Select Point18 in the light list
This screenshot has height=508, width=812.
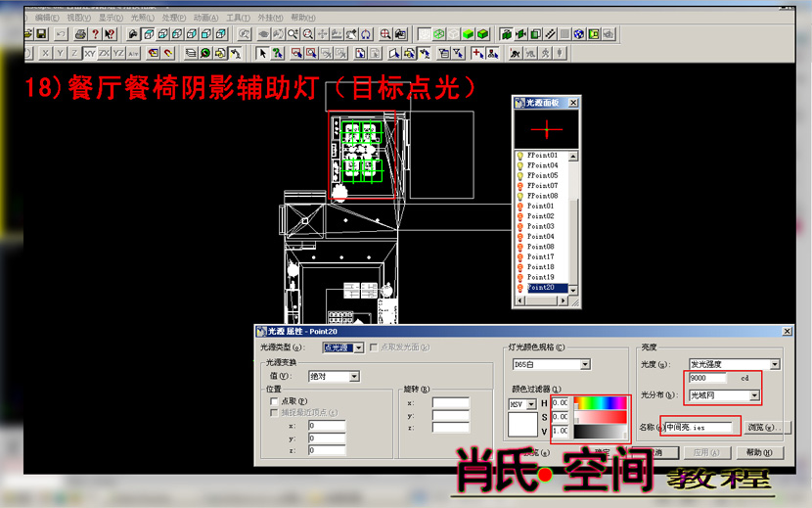point(541,267)
